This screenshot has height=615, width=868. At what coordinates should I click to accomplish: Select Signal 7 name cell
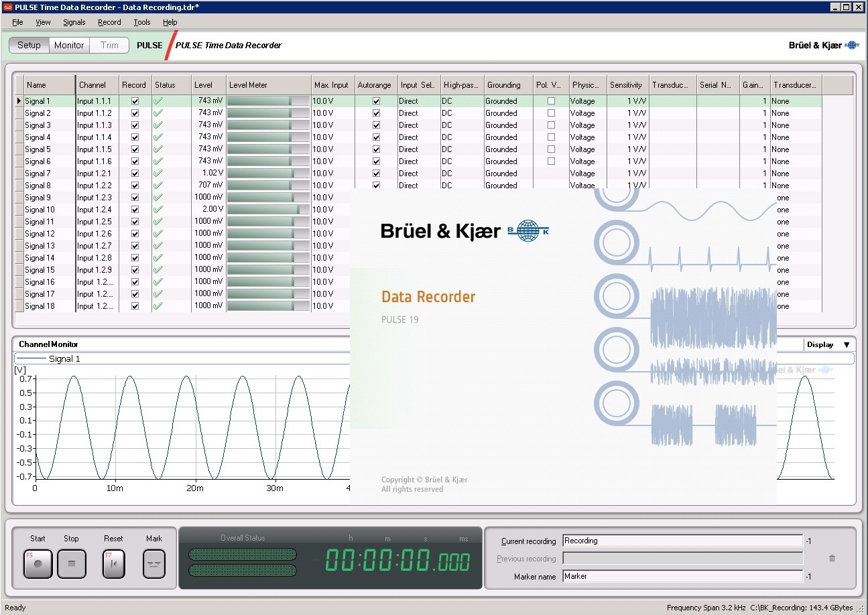tap(50, 174)
